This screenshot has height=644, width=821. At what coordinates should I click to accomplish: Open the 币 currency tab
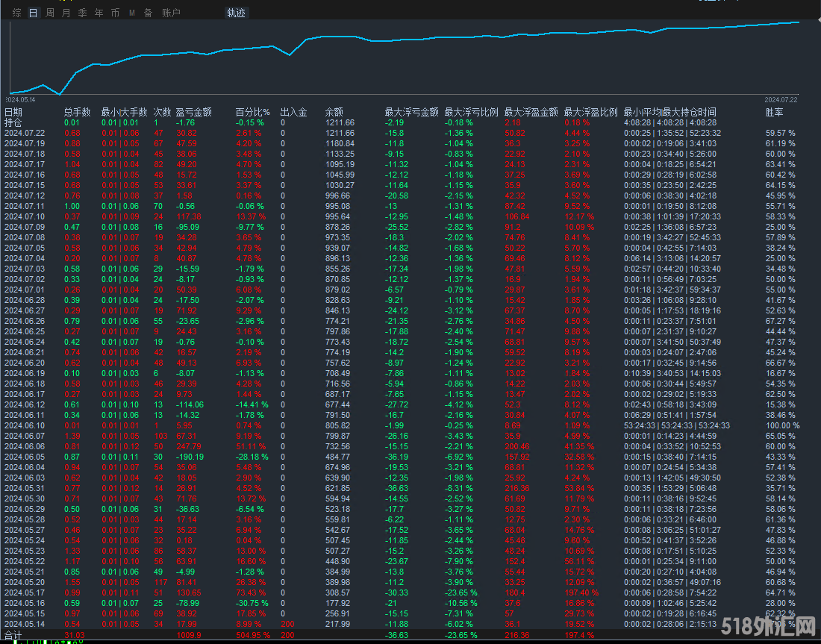point(115,13)
